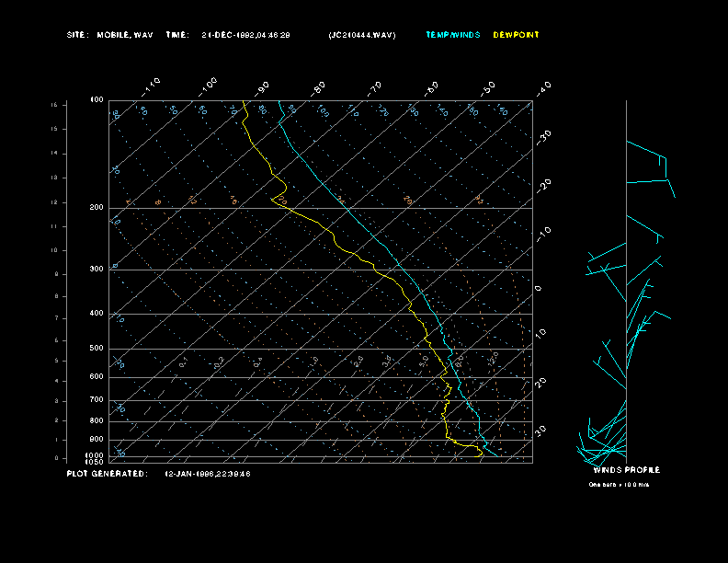Screen dimensions: 728x563
Task: Click the "PLOT GENERATED:" label
Action: pos(108,474)
